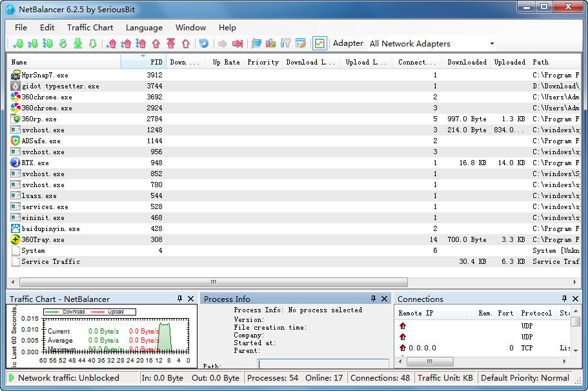Open the Language menu
The height and width of the screenshot is (391, 588).
(x=144, y=28)
